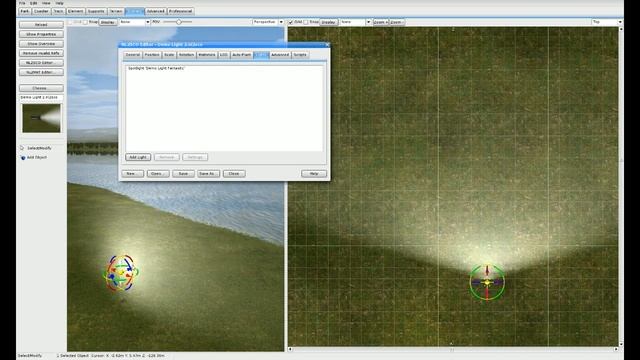The width and height of the screenshot is (640, 360).
Task: Click New button in NL2SCO Editor
Action: (x=132, y=173)
